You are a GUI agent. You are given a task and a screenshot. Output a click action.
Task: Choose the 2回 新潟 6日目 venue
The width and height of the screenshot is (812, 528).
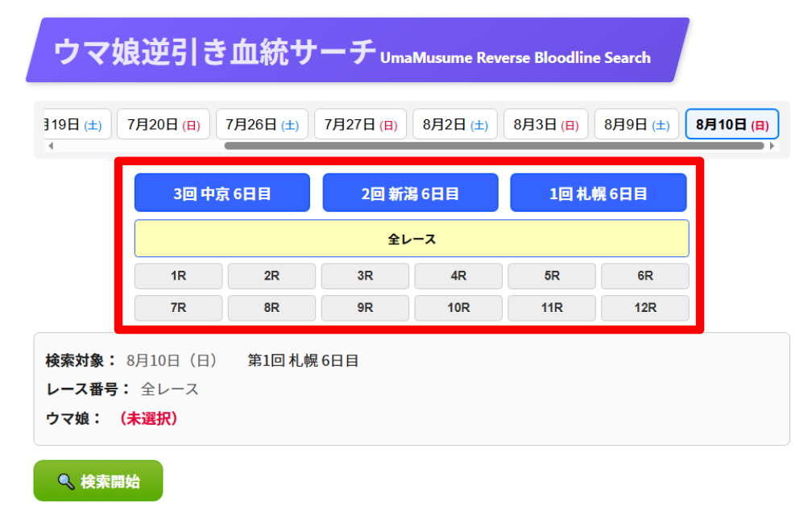pyautogui.click(x=410, y=193)
